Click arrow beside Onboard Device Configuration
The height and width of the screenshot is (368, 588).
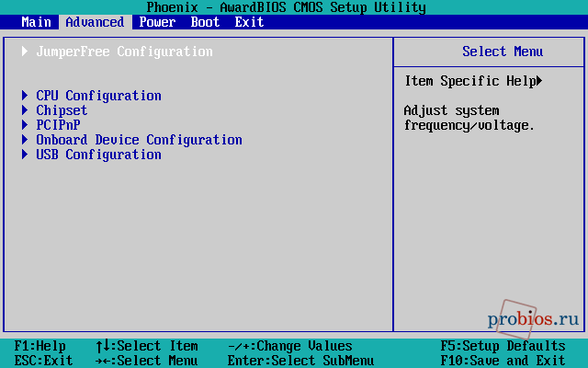point(25,139)
